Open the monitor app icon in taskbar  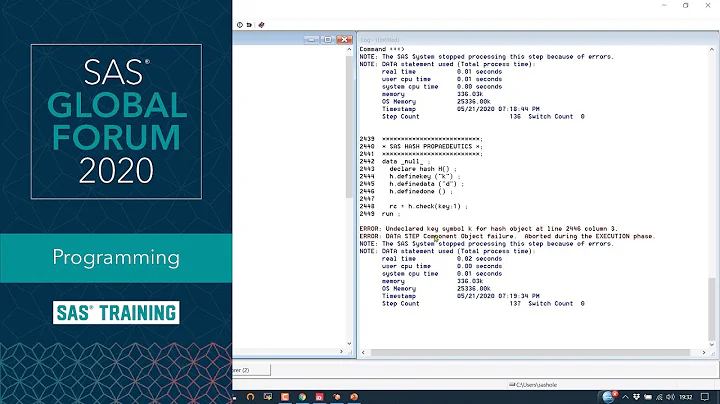(x=268, y=397)
